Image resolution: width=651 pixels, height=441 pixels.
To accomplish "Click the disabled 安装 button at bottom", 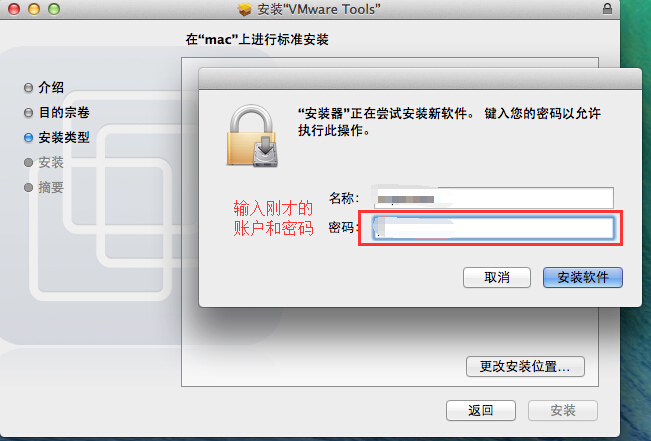I will [x=563, y=411].
